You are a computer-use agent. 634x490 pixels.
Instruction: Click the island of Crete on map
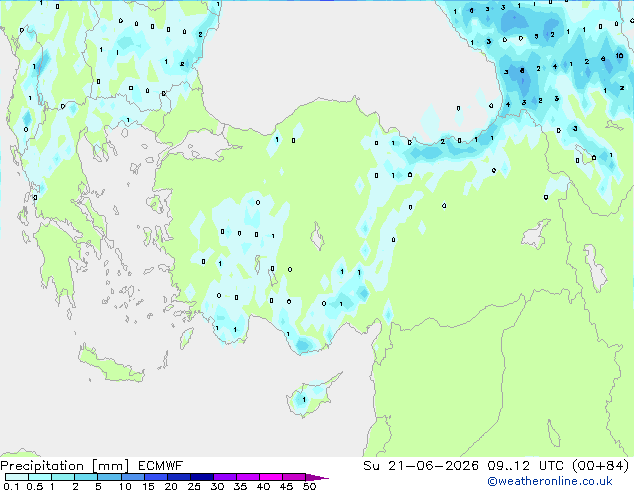click(111, 364)
